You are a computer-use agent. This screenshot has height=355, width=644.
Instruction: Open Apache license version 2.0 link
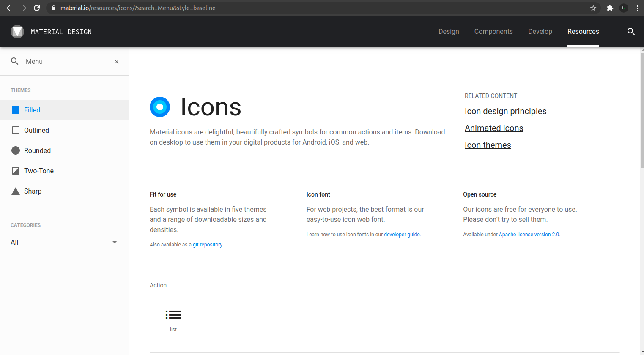[529, 235]
